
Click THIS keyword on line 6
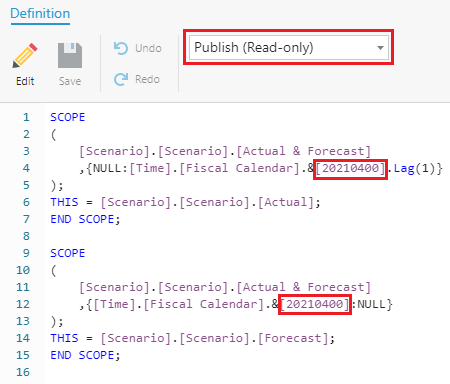click(64, 202)
